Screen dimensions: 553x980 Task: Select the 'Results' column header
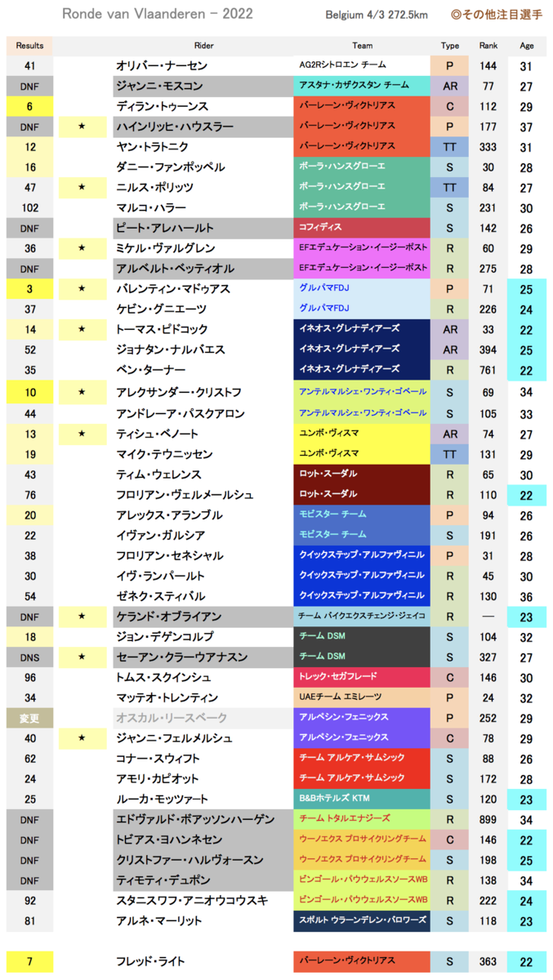[x=29, y=46]
